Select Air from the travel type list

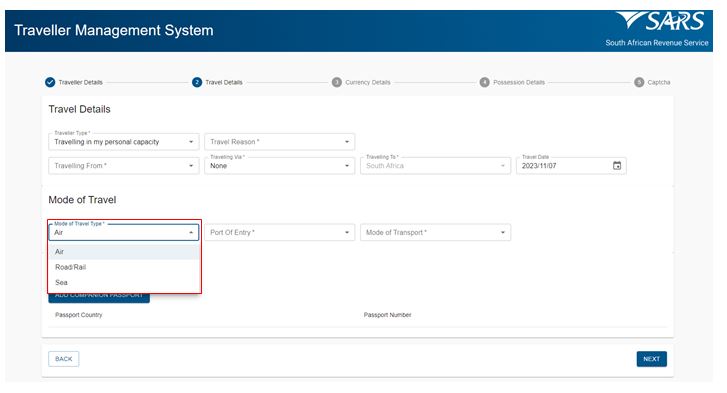click(x=125, y=252)
